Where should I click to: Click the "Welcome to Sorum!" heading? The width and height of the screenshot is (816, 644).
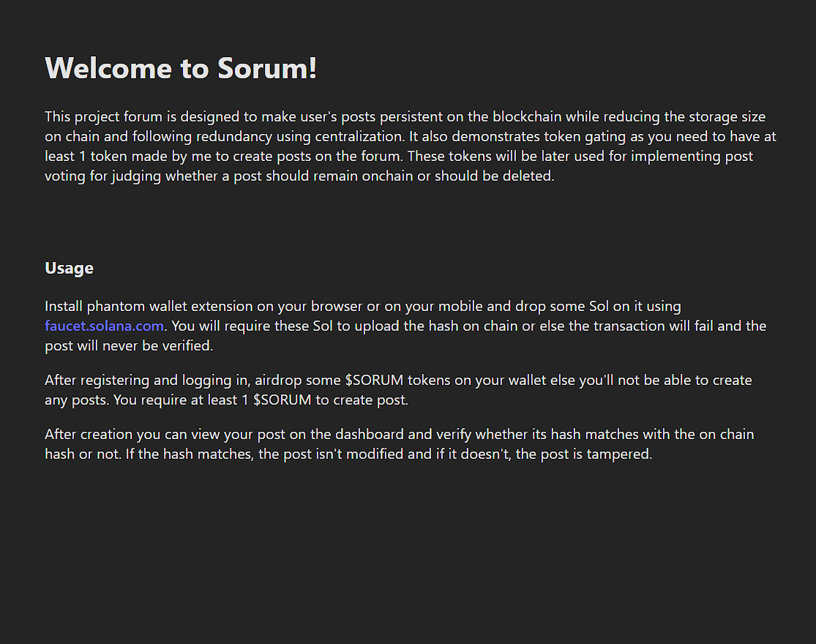coord(181,68)
